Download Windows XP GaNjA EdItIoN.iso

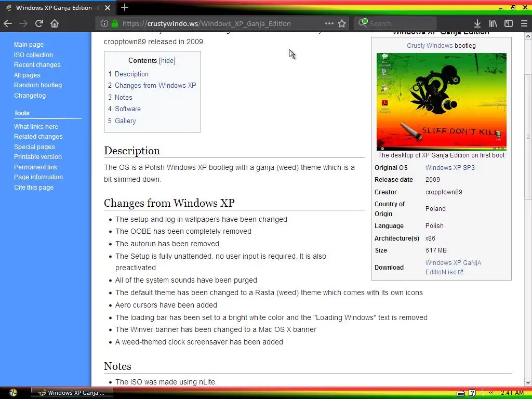(x=453, y=268)
